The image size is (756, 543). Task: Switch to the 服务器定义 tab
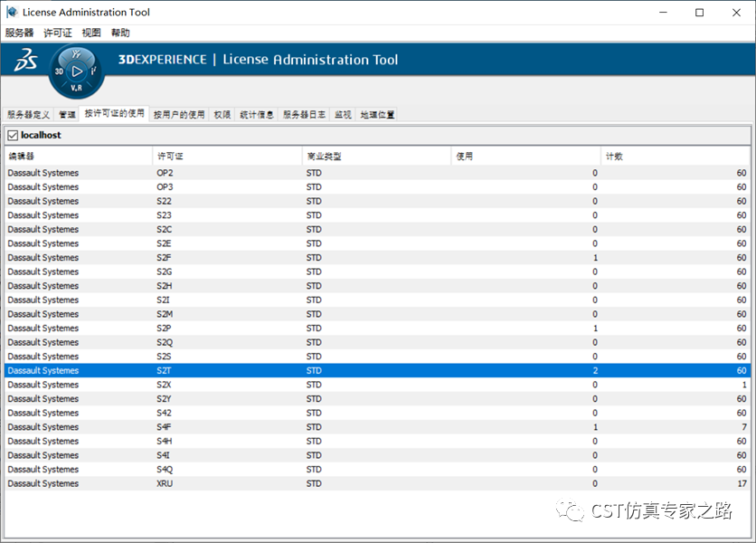(28, 114)
